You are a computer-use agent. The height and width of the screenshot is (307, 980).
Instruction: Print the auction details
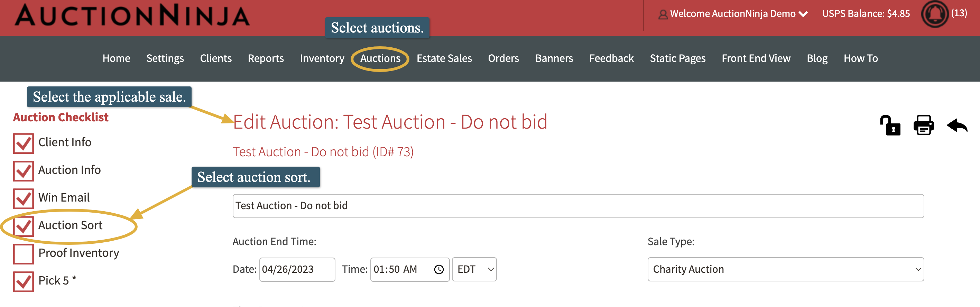[x=923, y=125]
